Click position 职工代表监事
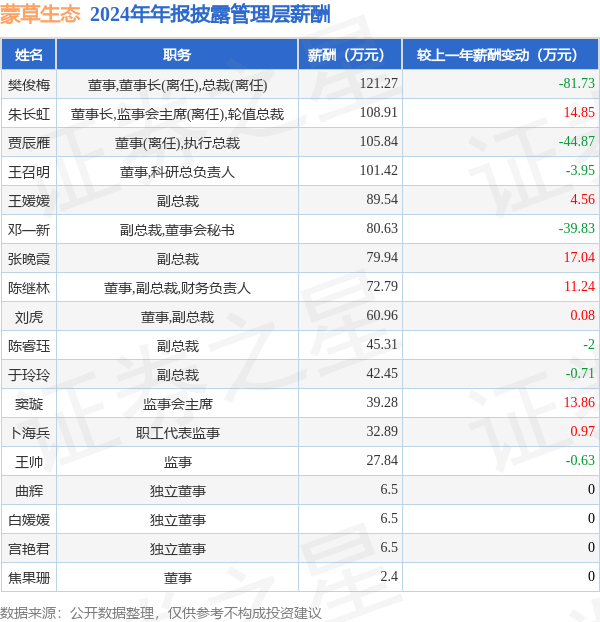600x622 pixels. [x=177, y=433]
